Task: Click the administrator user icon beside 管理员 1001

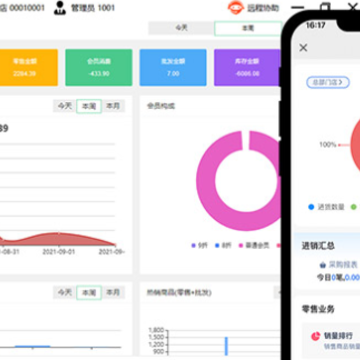Action: 60,8
